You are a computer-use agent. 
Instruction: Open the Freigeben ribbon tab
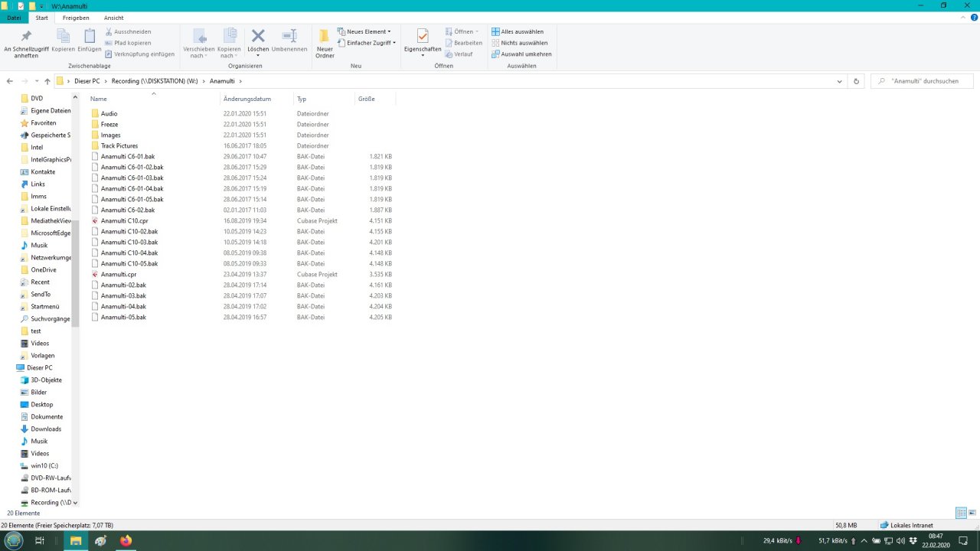[x=76, y=18]
